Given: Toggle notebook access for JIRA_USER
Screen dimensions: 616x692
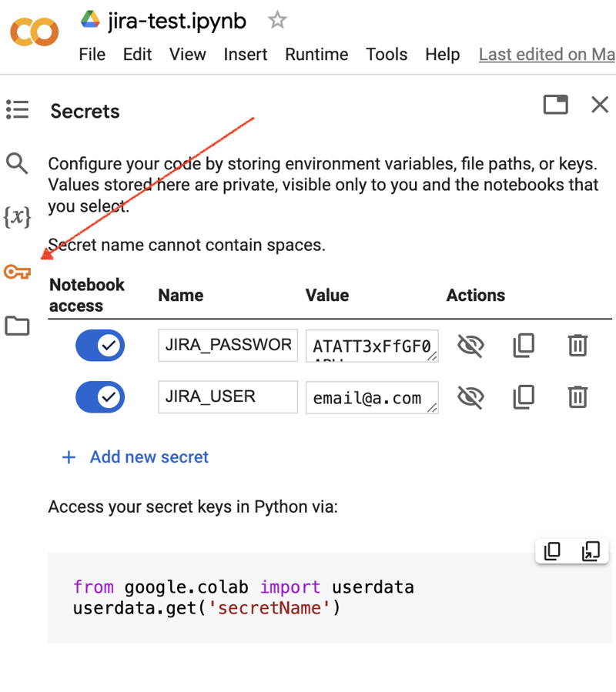Looking at the screenshot, I should (100, 397).
